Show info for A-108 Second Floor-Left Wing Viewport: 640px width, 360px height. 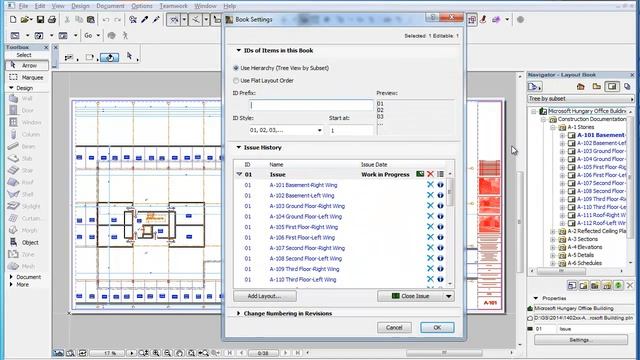(x=440, y=258)
